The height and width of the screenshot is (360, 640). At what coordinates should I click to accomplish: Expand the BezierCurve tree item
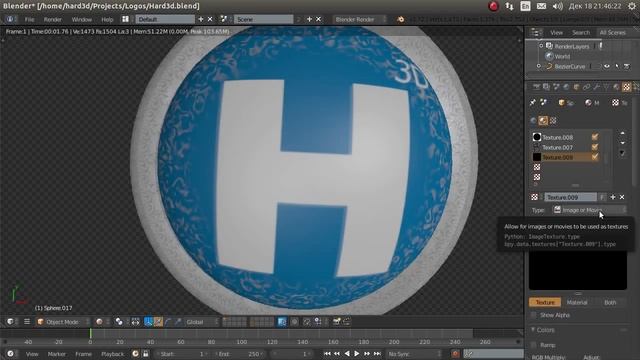(x=539, y=66)
